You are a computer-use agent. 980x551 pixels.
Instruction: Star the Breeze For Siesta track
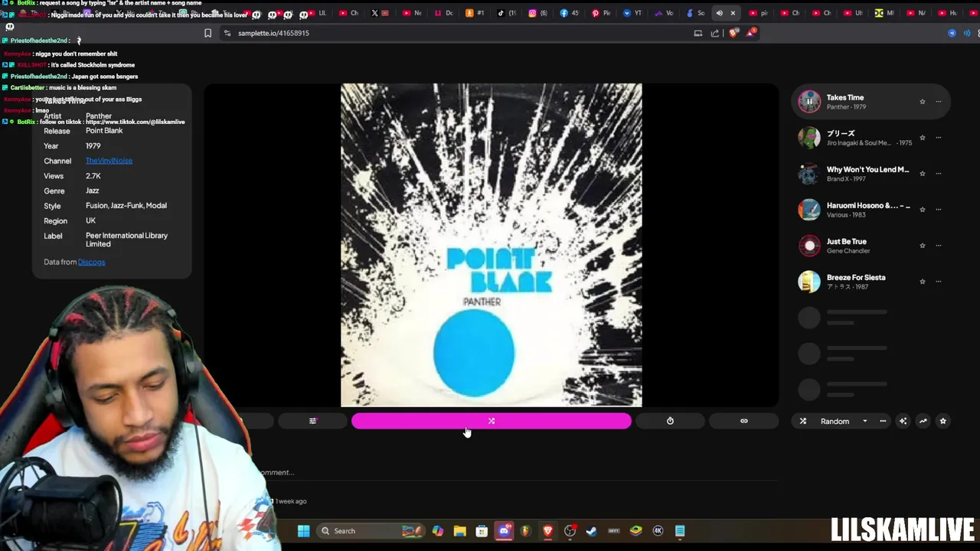click(x=922, y=282)
